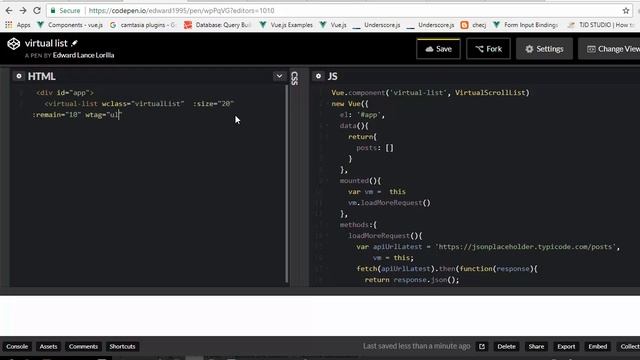Open HTML editor settings gear
The height and width of the screenshot is (360, 640).
click(x=19, y=76)
